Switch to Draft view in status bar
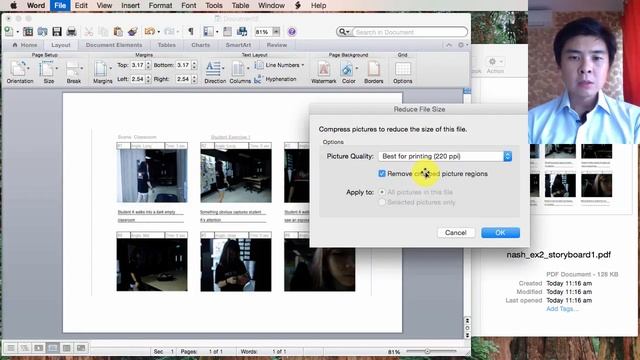Viewport: 640px width, 360px height. (x=11, y=348)
